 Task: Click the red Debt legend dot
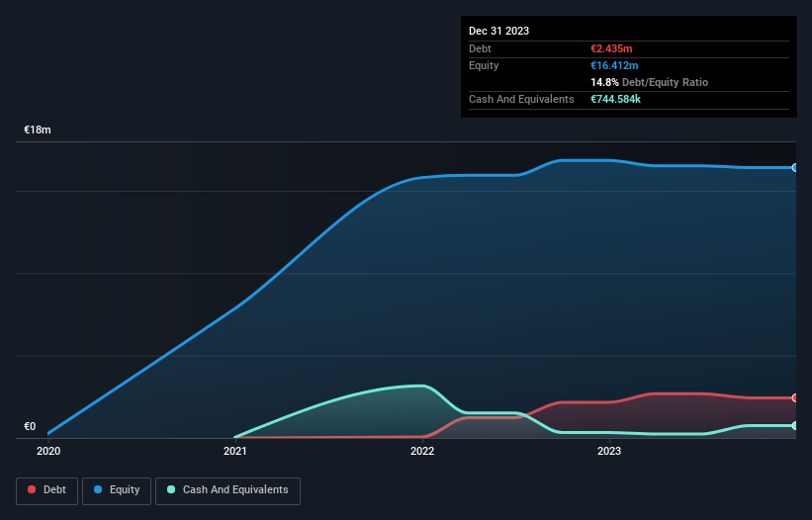[x=32, y=489]
